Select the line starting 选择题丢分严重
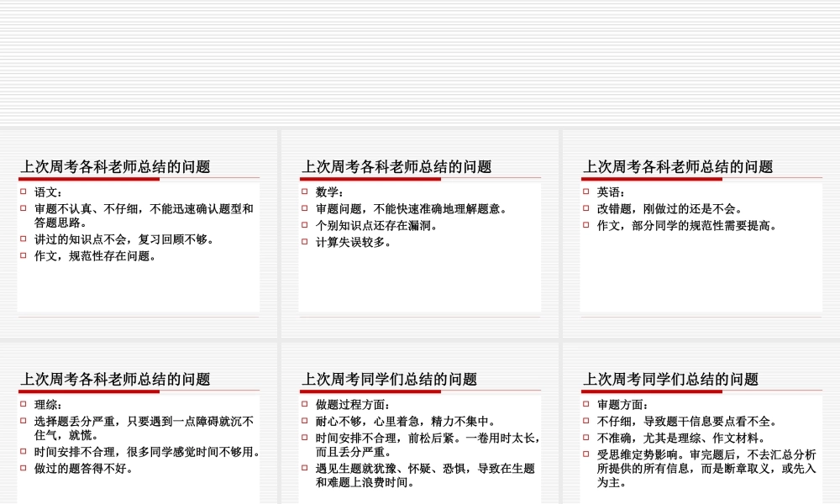This screenshot has width=840, height=504. [x=144, y=428]
